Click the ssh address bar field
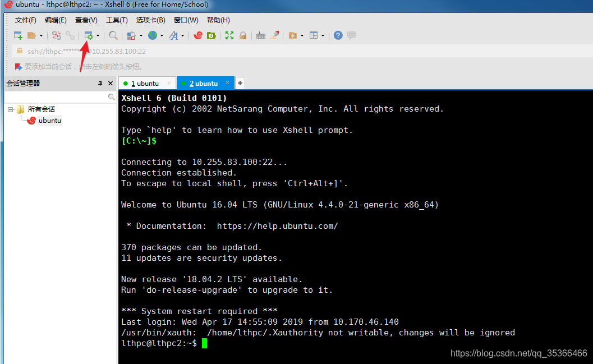This screenshot has width=593, height=364. [x=302, y=52]
